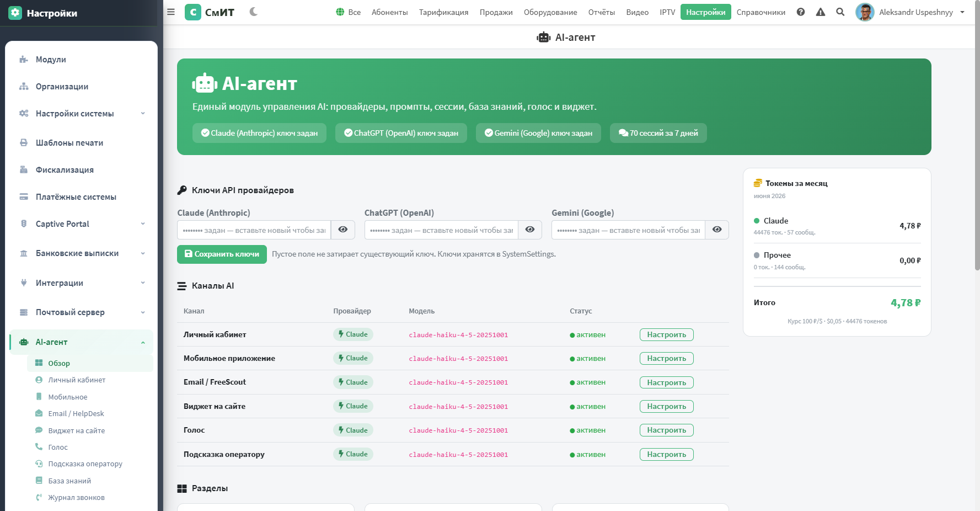
Task: Open the Тарификация menu
Action: pos(444,12)
